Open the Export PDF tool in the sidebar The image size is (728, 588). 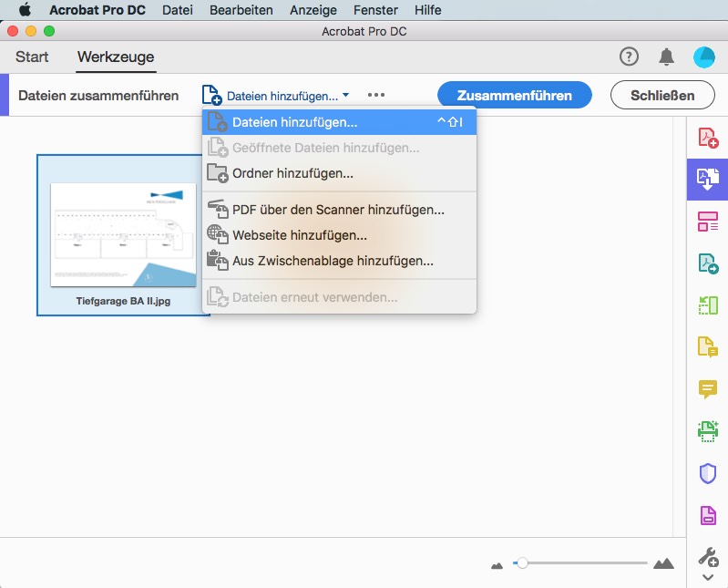(708, 263)
